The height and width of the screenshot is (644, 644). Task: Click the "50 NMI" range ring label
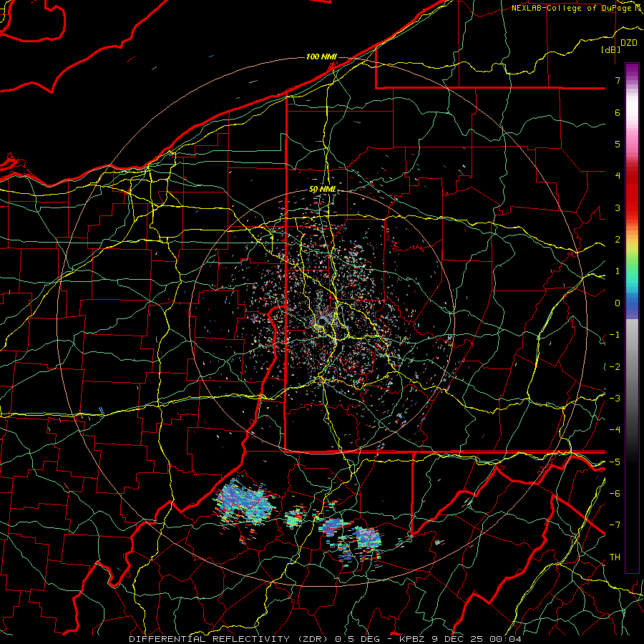(x=323, y=190)
